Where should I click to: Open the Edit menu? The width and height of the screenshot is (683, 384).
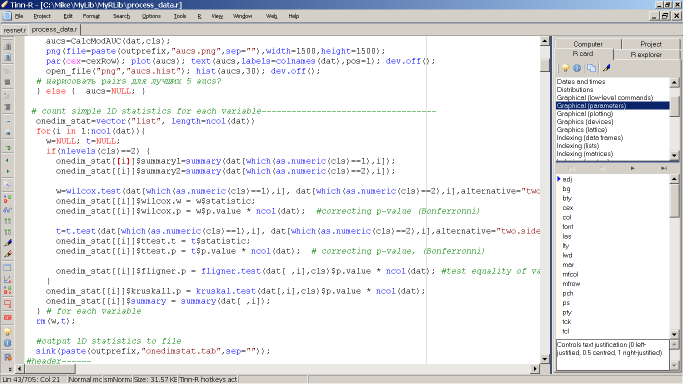point(68,16)
